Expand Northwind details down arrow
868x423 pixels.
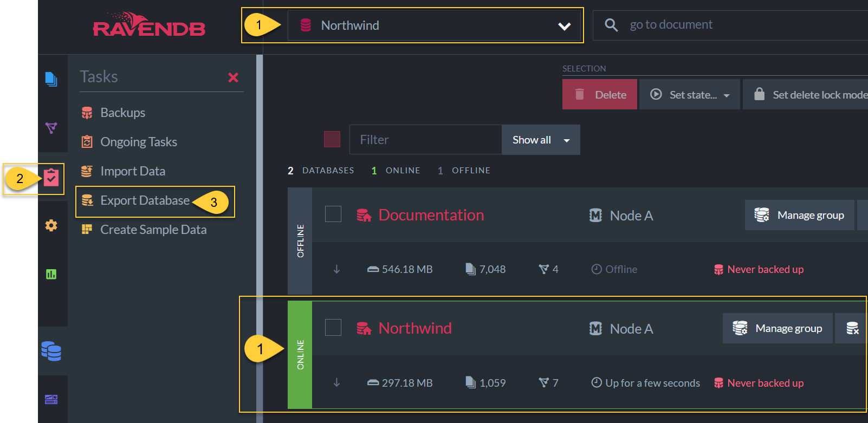tap(336, 382)
